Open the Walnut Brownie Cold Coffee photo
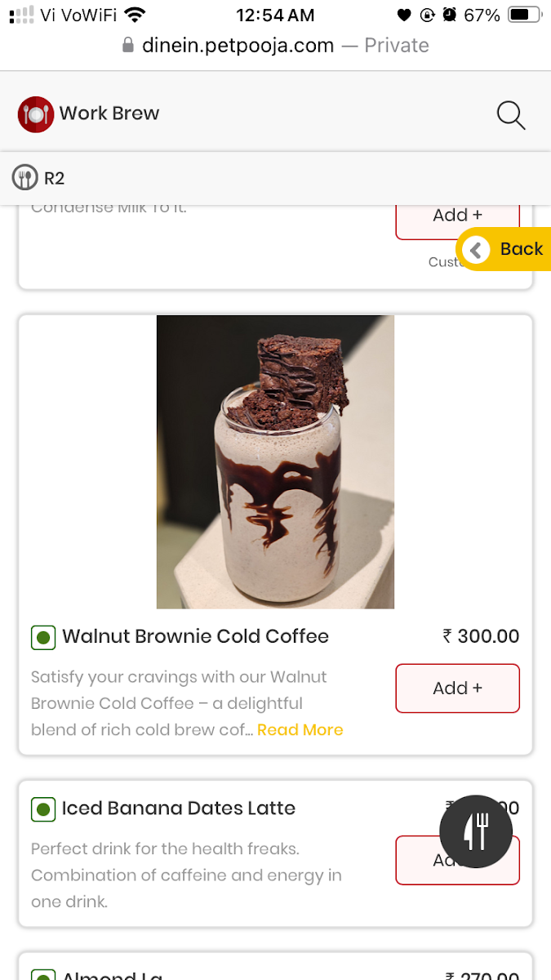Image resolution: width=551 pixels, height=980 pixels. [x=275, y=461]
